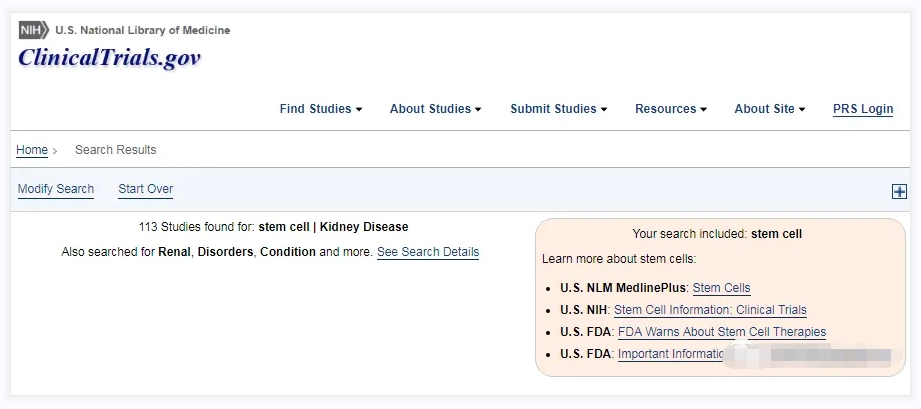The image size is (921, 409).
Task: Open the MedlinePlus Stem Cells link
Action: (721, 288)
